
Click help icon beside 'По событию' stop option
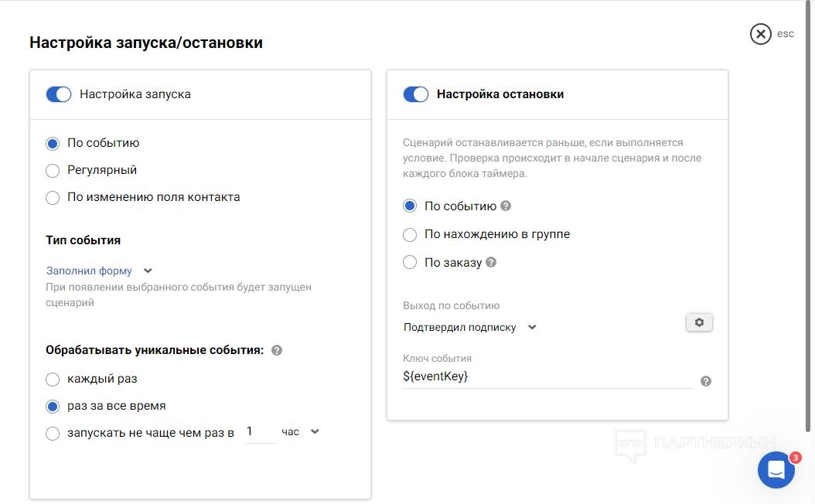click(x=506, y=206)
